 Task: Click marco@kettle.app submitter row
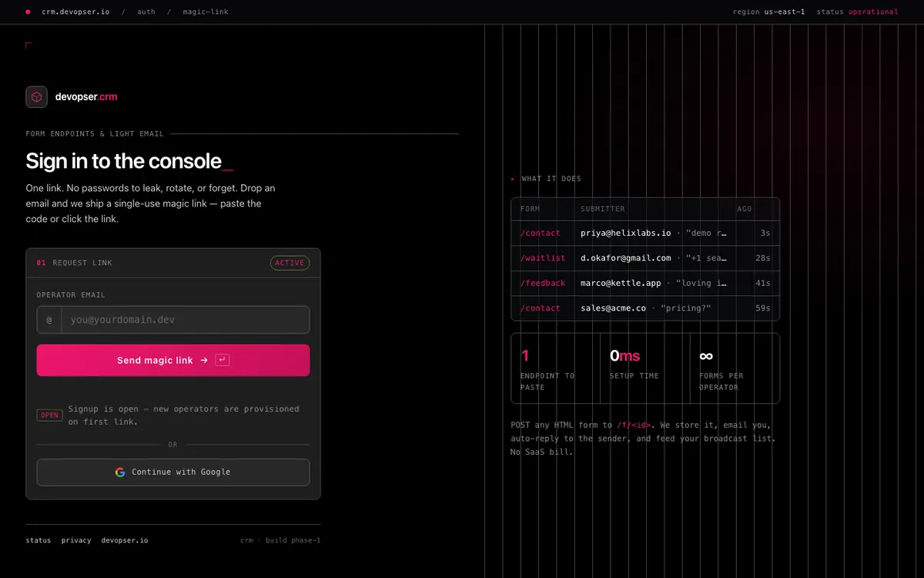[x=645, y=283]
